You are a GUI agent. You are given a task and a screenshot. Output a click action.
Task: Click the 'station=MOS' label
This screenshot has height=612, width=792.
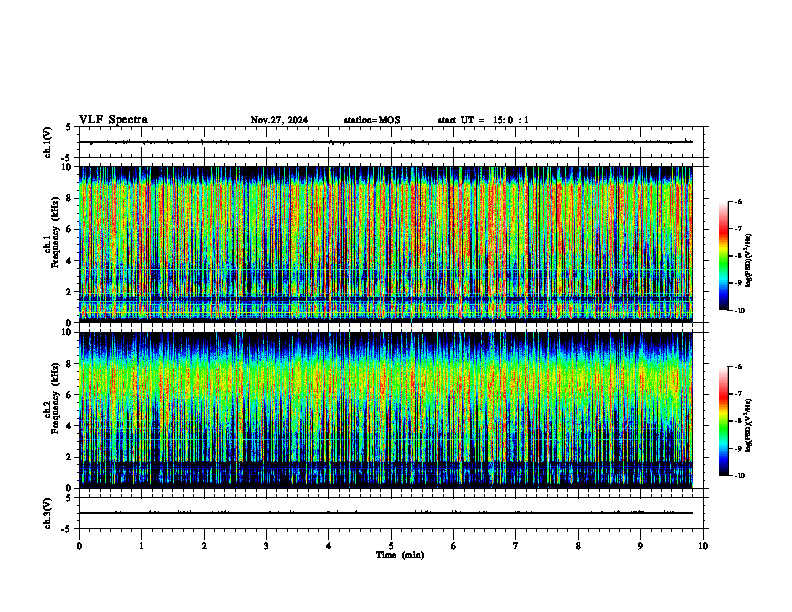point(372,120)
